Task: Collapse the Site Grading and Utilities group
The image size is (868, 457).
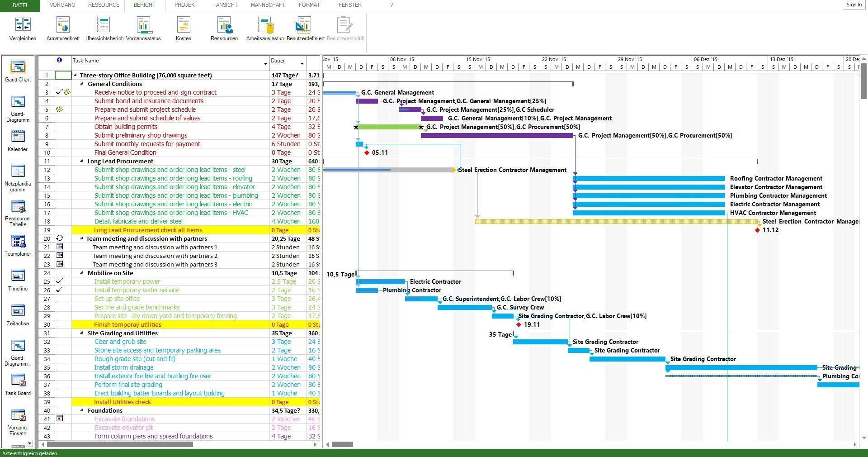Action: 82,333
